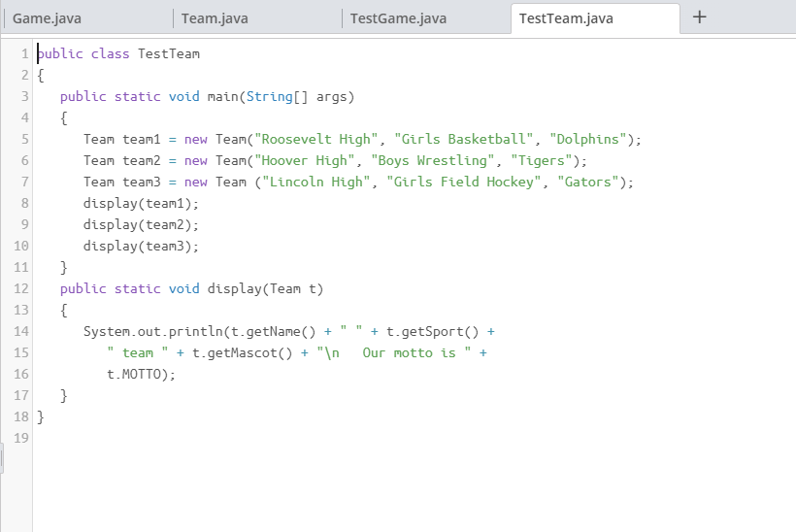Click the display(team3); statement
This screenshot has height=532, width=796.
click(x=141, y=246)
